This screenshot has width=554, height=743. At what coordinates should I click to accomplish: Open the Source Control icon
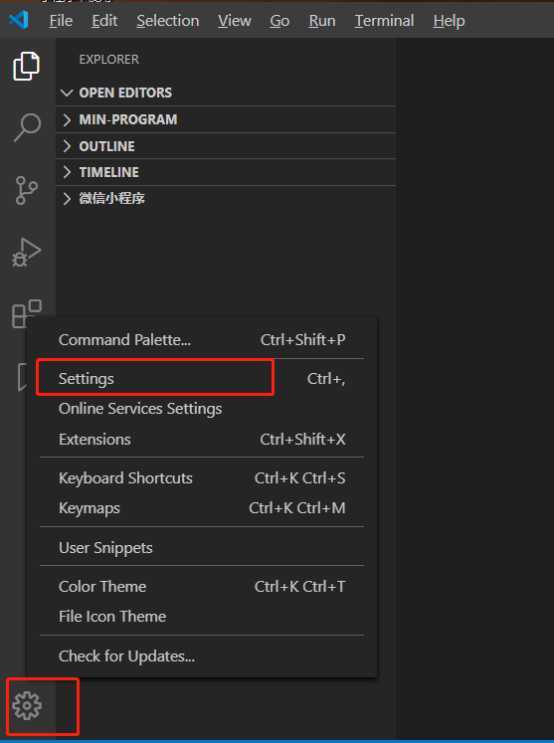27,190
